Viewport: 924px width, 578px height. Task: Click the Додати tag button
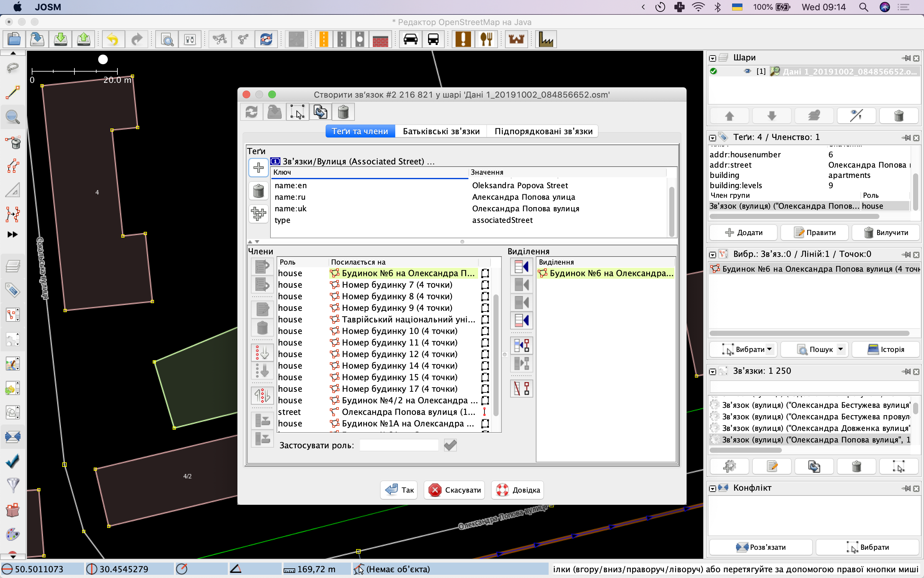[743, 232]
